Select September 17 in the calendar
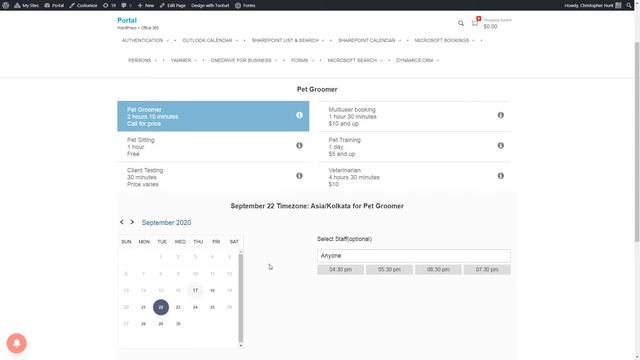The image size is (640, 360). point(195,290)
